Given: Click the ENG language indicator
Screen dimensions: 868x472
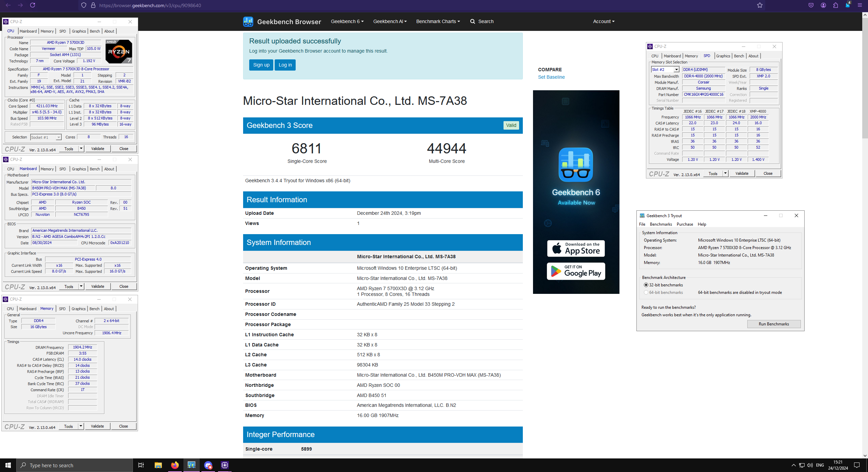Looking at the screenshot, I should pyautogui.click(x=820, y=465).
